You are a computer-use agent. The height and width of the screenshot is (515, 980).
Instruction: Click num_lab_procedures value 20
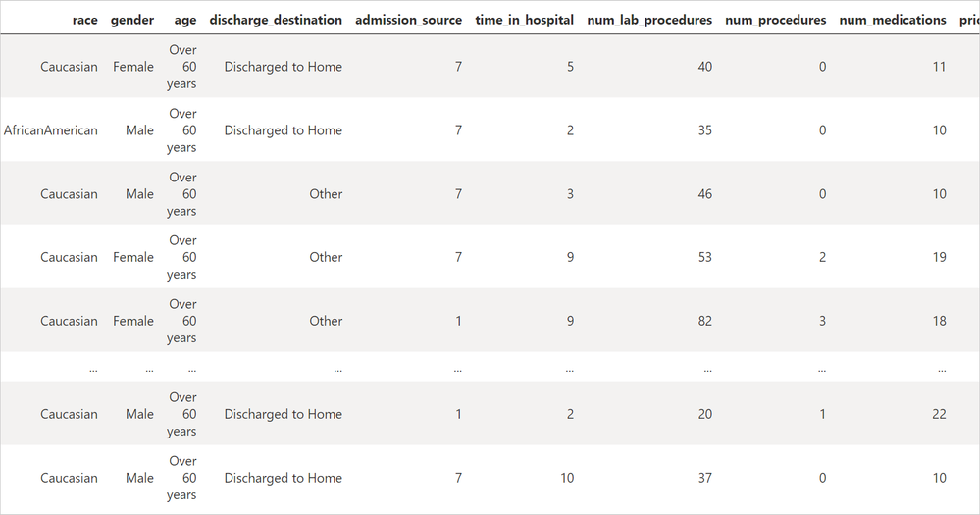[x=705, y=414]
